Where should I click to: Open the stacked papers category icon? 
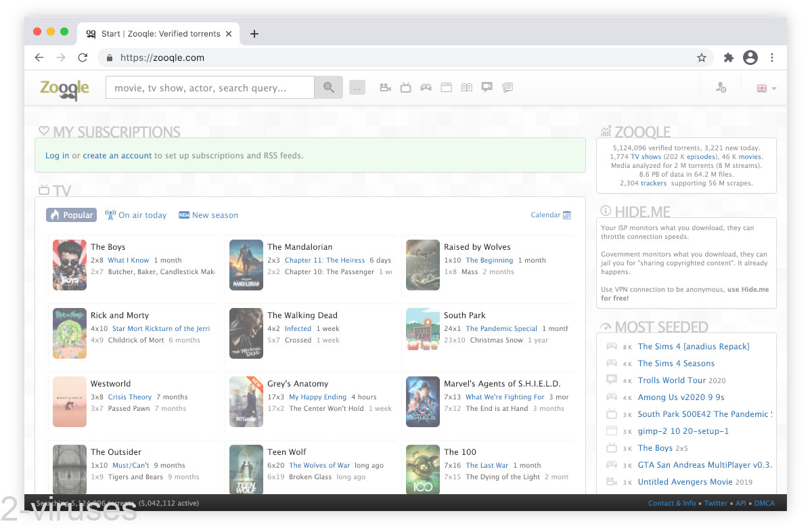point(507,87)
